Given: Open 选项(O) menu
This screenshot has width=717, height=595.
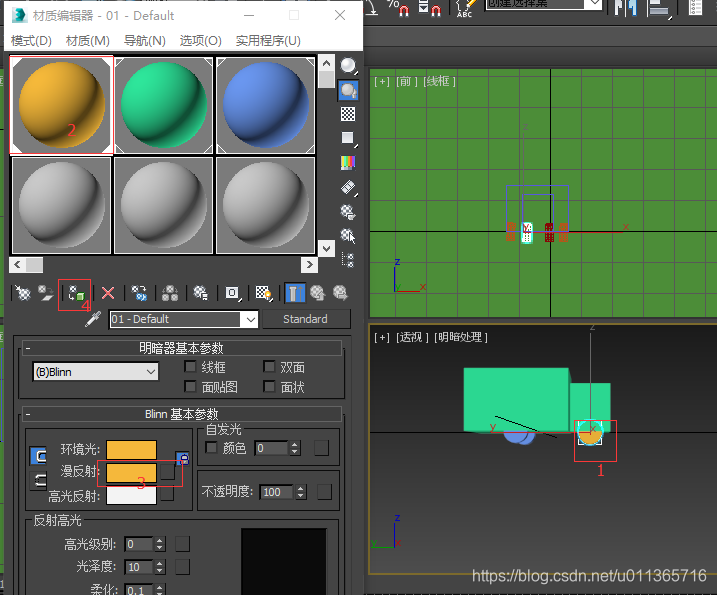Looking at the screenshot, I should [200, 41].
